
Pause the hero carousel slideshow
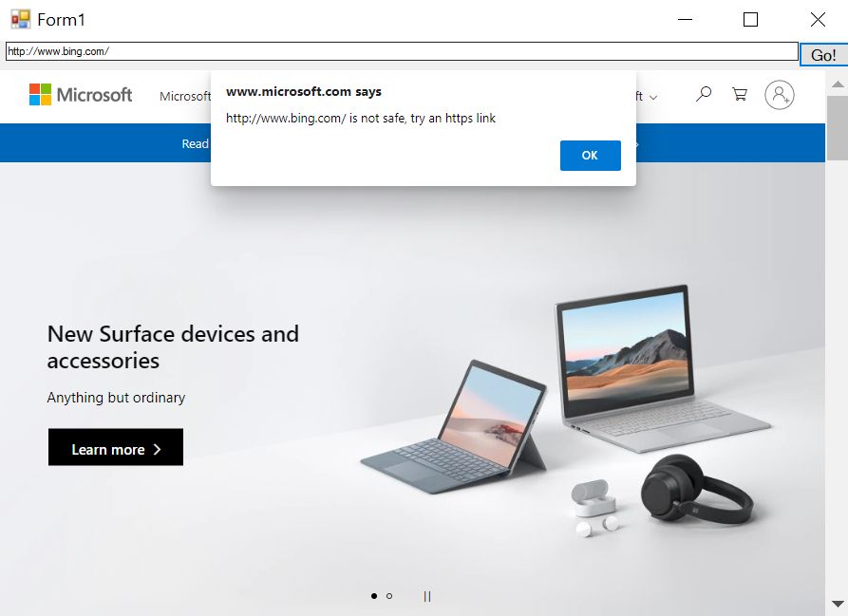coord(427,596)
